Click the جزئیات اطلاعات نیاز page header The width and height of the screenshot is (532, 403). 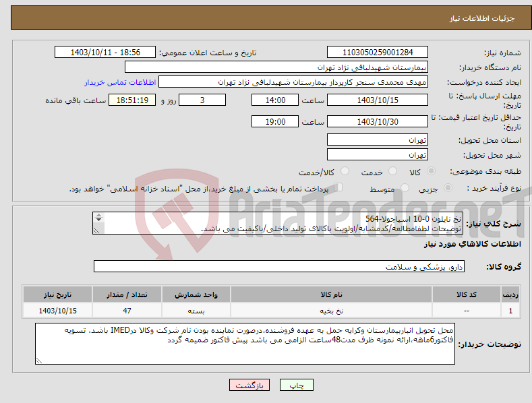click(x=482, y=18)
